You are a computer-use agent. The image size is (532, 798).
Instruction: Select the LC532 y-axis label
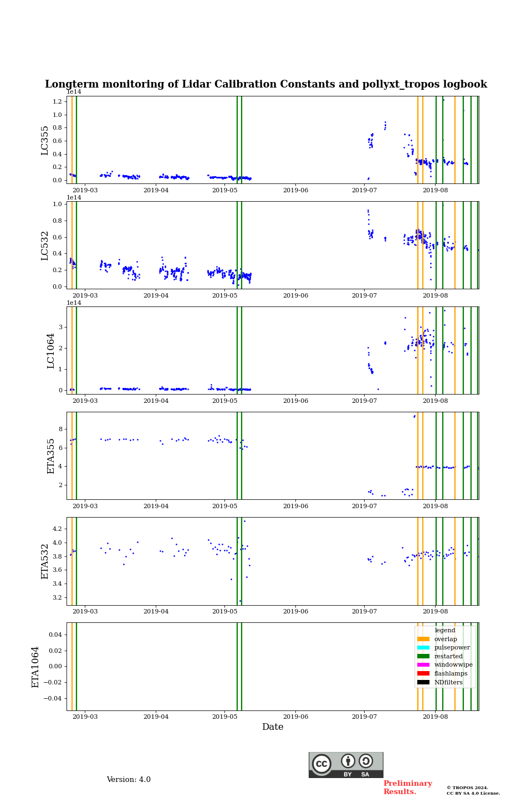45,245
